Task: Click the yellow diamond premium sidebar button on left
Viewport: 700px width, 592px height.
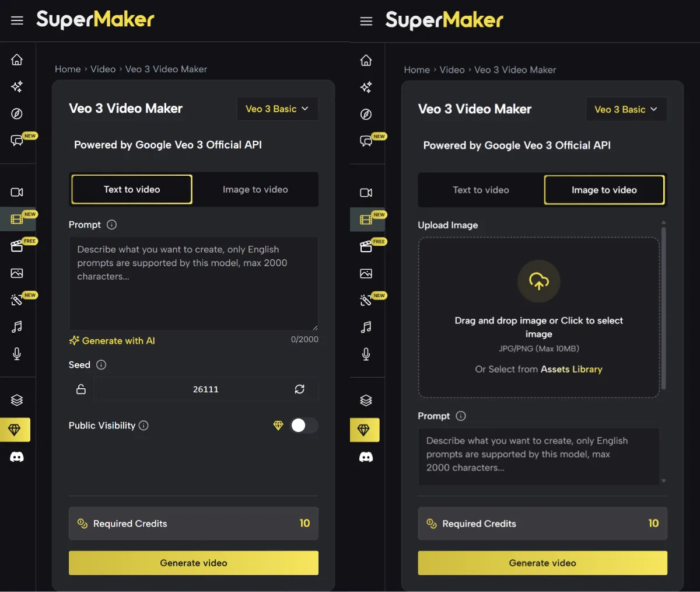Action: tap(15, 430)
